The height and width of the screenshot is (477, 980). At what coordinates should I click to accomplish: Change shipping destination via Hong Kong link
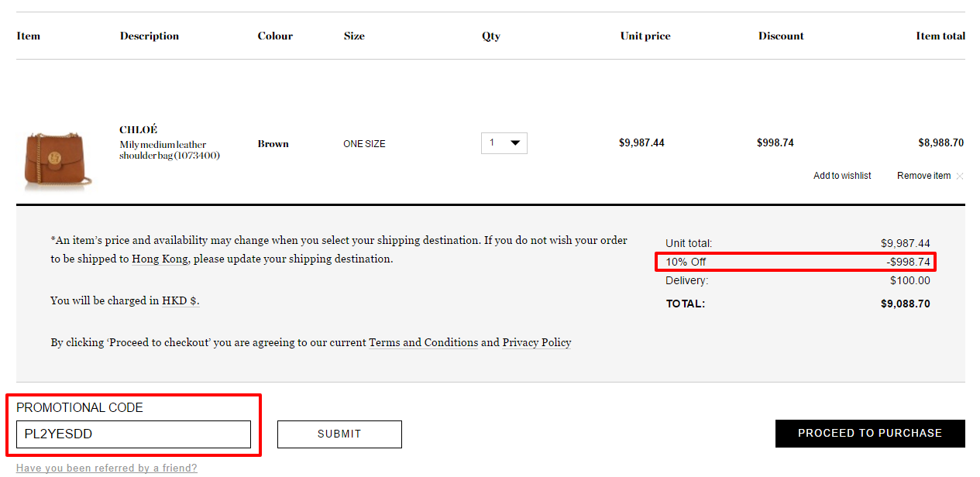160,259
